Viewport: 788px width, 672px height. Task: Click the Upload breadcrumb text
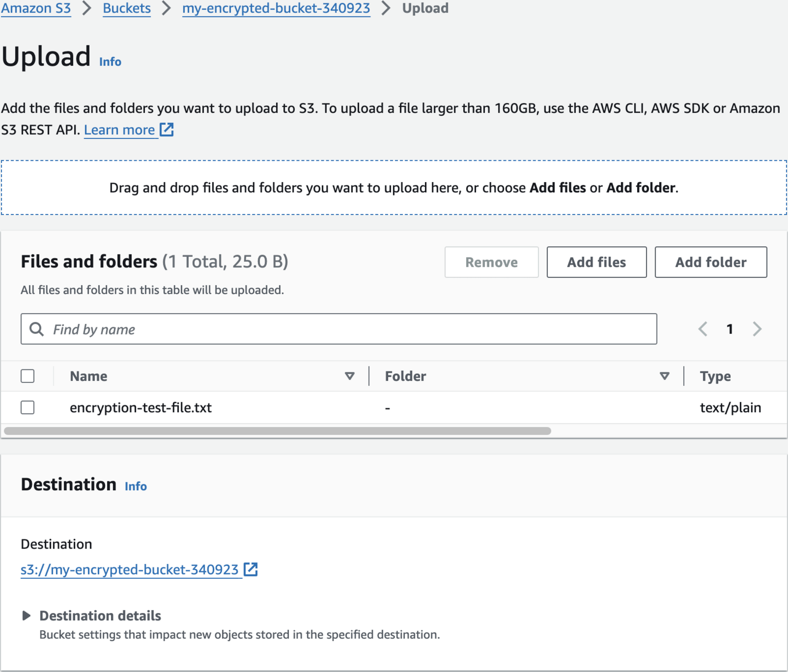click(425, 8)
